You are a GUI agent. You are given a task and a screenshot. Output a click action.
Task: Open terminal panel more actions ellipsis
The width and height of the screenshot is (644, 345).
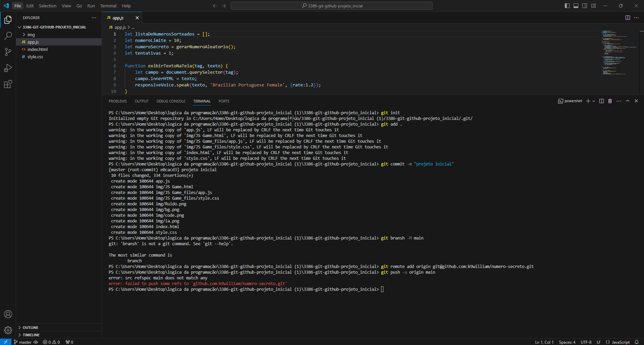pyautogui.click(x=619, y=101)
